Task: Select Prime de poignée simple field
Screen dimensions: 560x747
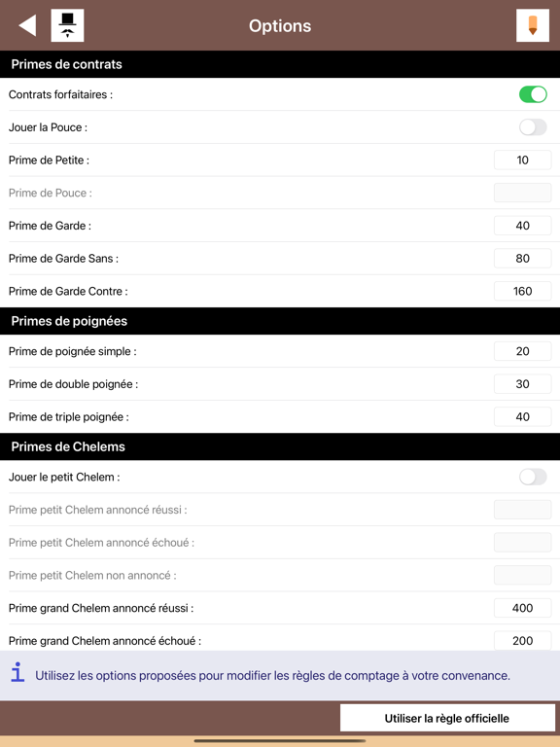Action: click(x=522, y=351)
